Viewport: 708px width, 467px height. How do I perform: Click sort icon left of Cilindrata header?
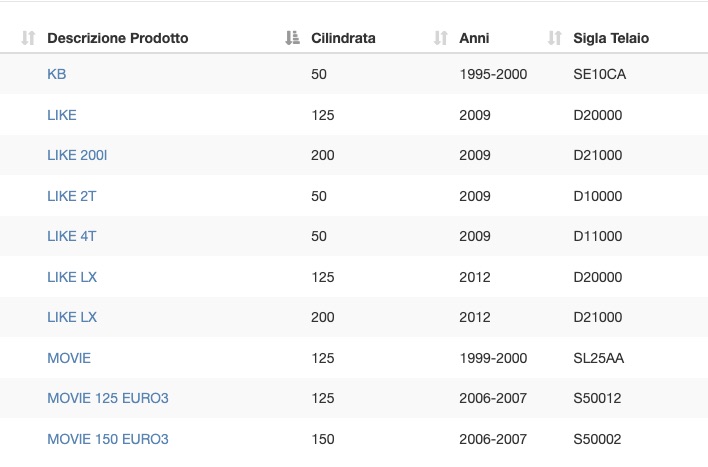click(292, 38)
